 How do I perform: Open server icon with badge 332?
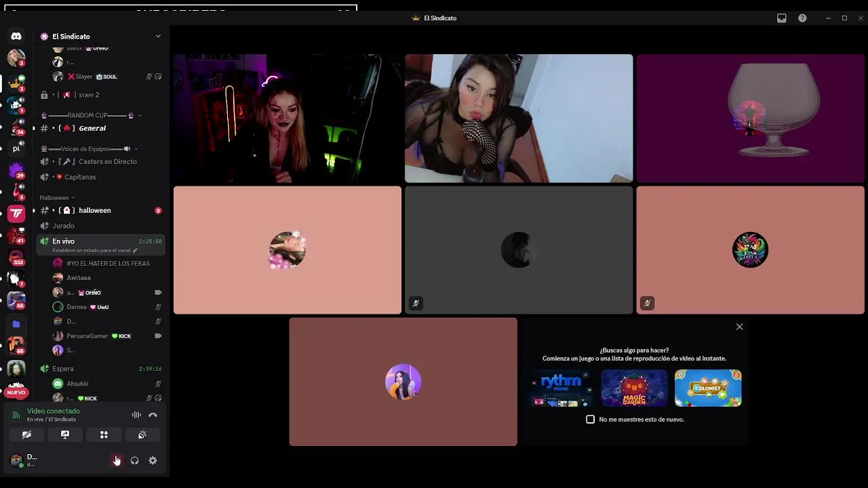tap(16, 258)
